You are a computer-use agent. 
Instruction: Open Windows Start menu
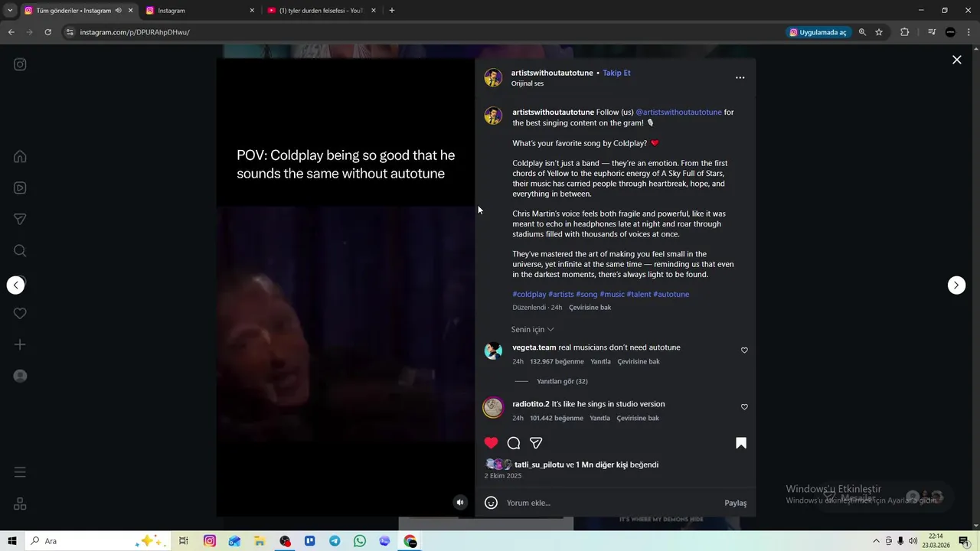[x=12, y=541]
